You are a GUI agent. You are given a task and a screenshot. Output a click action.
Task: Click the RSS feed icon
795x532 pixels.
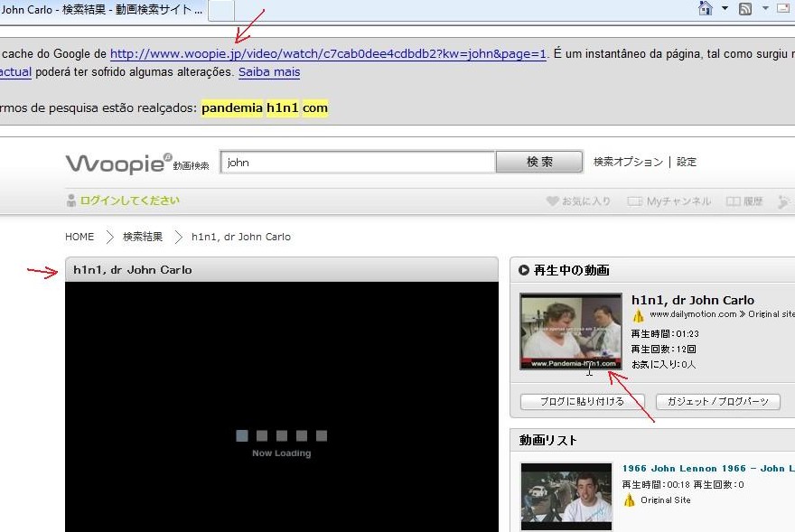[746, 7]
